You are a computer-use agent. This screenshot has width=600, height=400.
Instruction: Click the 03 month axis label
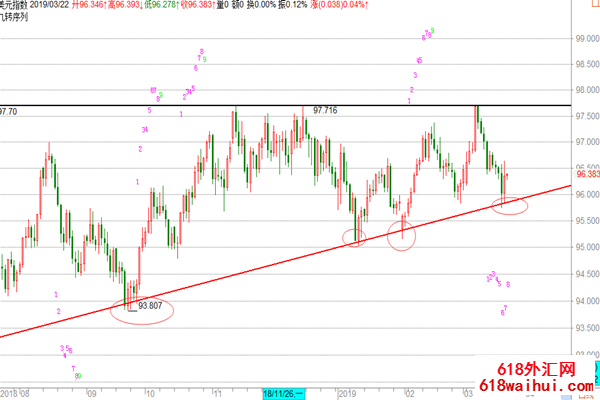coord(468,394)
